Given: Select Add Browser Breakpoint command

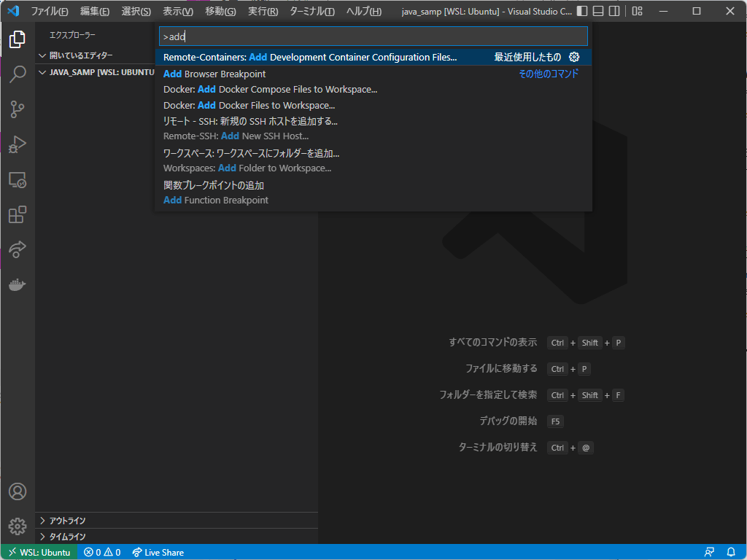Looking at the screenshot, I should click(x=373, y=74).
